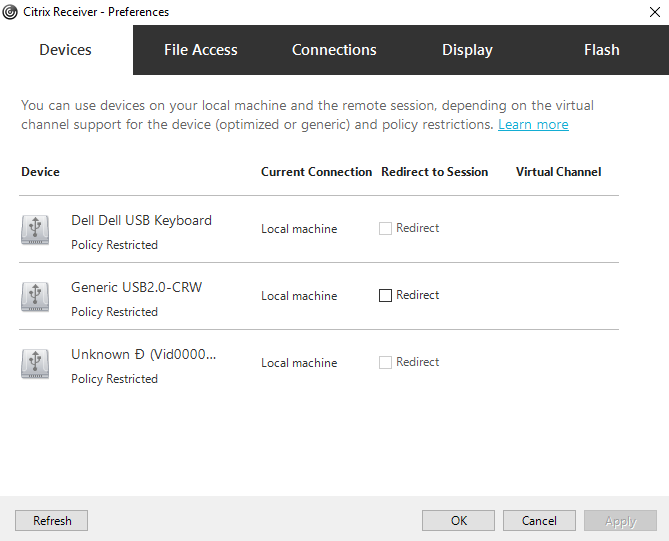Click Local machine in Unknown Vid0000 row

pos(299,363)
